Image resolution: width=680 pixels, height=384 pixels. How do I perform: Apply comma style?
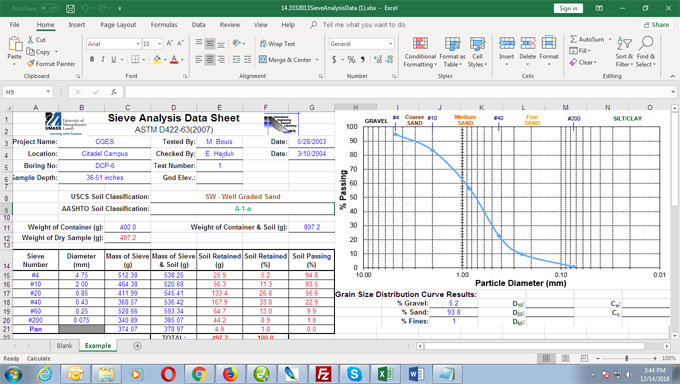point(363,59)
